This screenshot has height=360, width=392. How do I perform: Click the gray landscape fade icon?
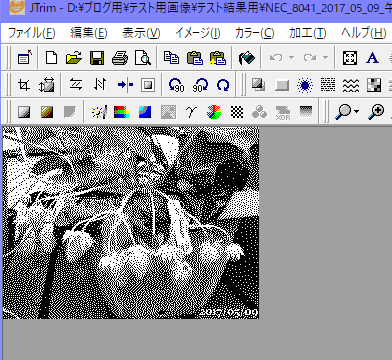168,112
